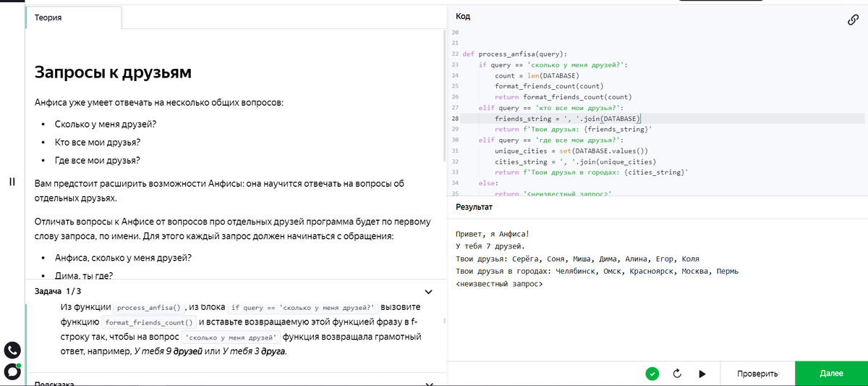
Task: Click code line 'return format_friends_count(count)'
Action: pyautogui.click(x=563, y=97)
